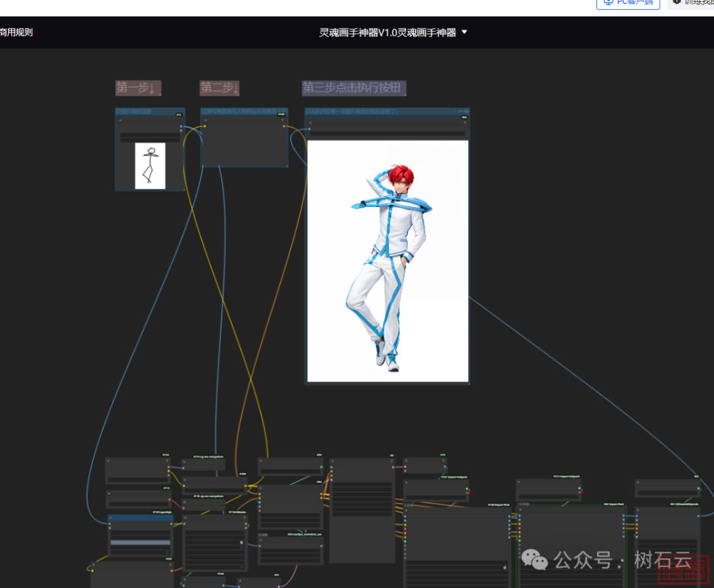Click the red port on the #127 Impact-Subpack node

pos(469,493)
